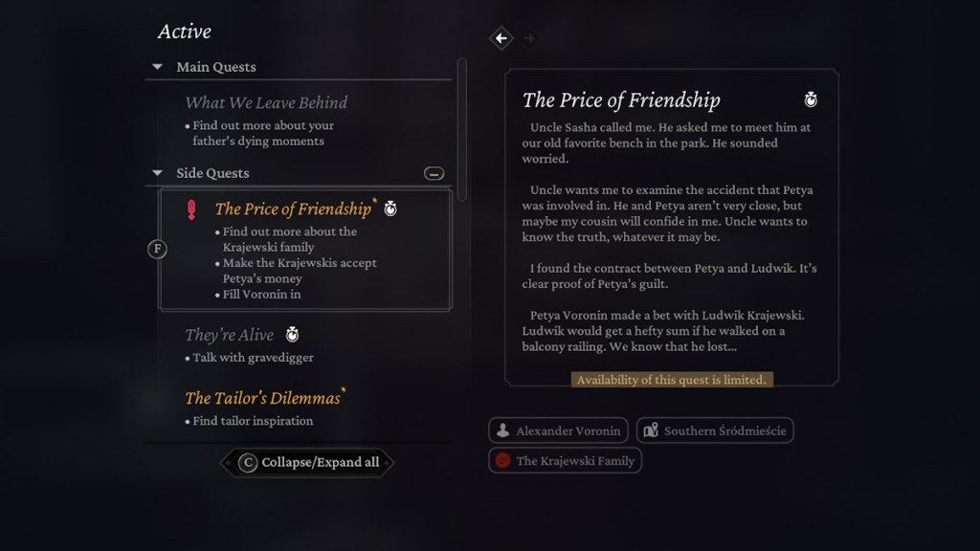Screen dimensions: 980x551
Task: Open the Alexander Voronin character link
Action: tap(558, 430)
